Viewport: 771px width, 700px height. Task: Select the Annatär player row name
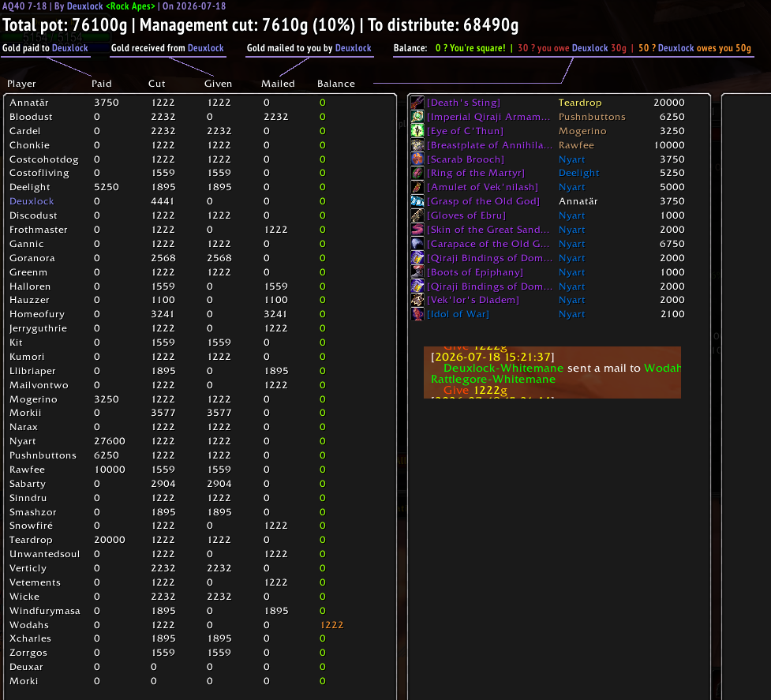coord(29,103)
